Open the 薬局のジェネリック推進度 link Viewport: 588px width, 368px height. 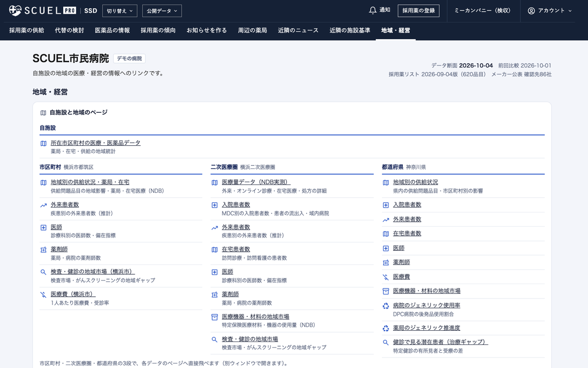[x=427, y=328]
